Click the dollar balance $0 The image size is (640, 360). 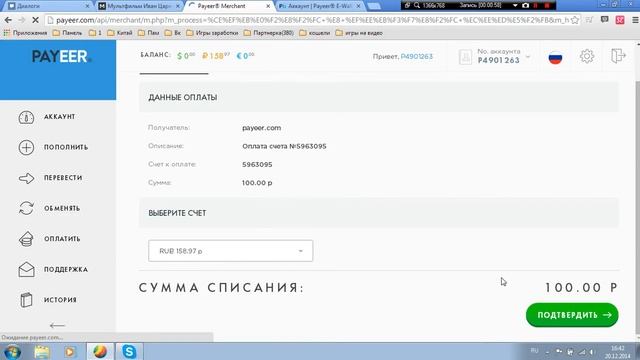pyautogui.click(x=186, y=56)
